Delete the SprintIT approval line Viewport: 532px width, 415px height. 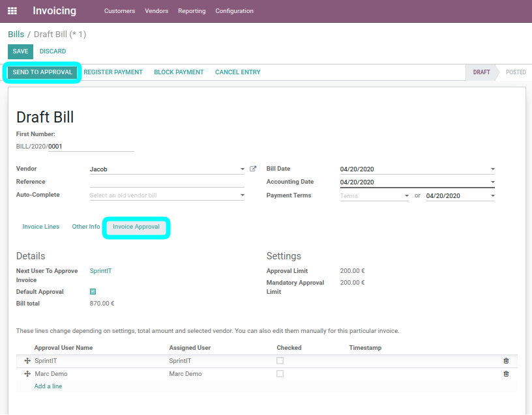pyautogui.click(x=506, y=361)
